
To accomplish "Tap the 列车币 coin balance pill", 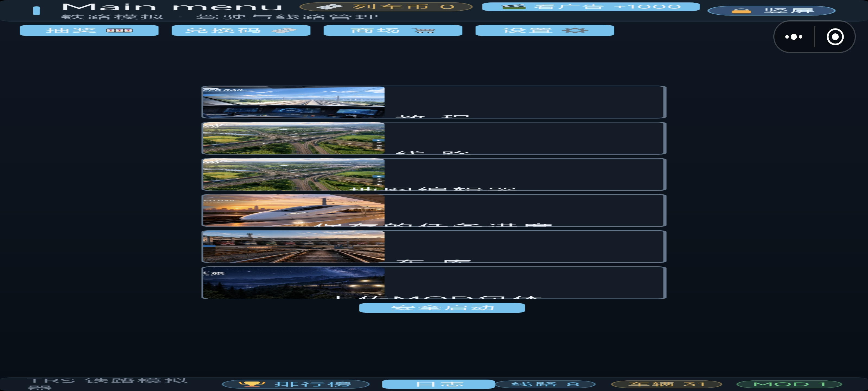I will [386, 7].
